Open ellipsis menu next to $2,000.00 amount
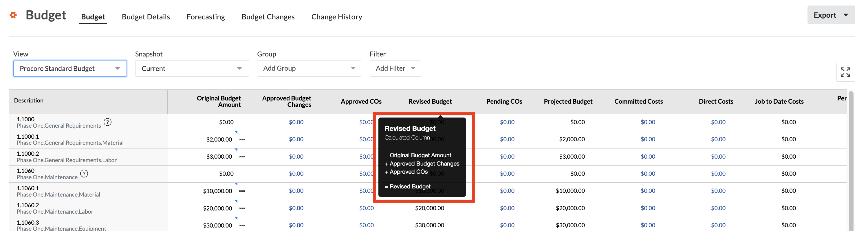The height and width of the screenshot is (231, 868). 242,140
